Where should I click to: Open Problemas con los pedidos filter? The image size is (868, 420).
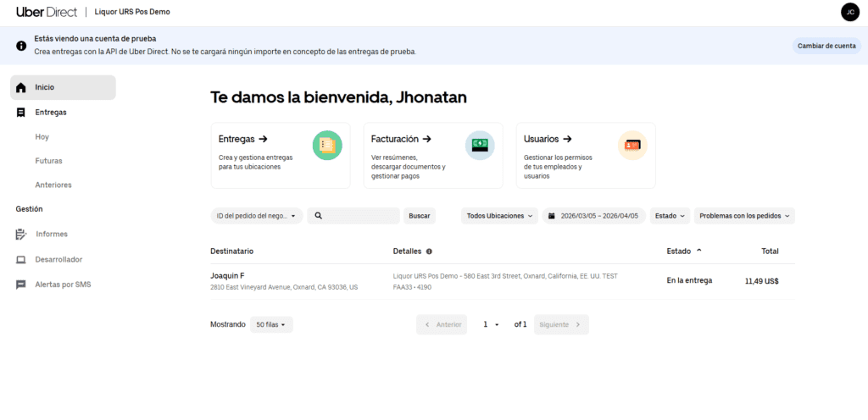coord(744,216)
